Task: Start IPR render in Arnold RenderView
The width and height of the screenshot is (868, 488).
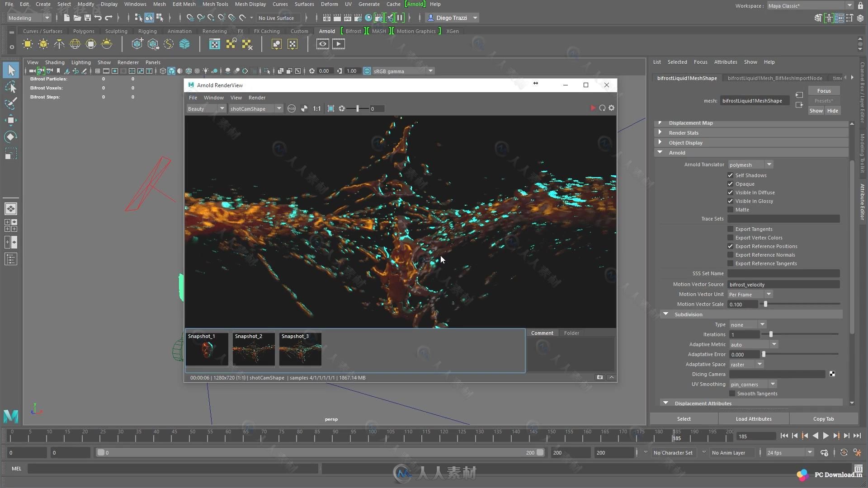Action: pos(593,108)
